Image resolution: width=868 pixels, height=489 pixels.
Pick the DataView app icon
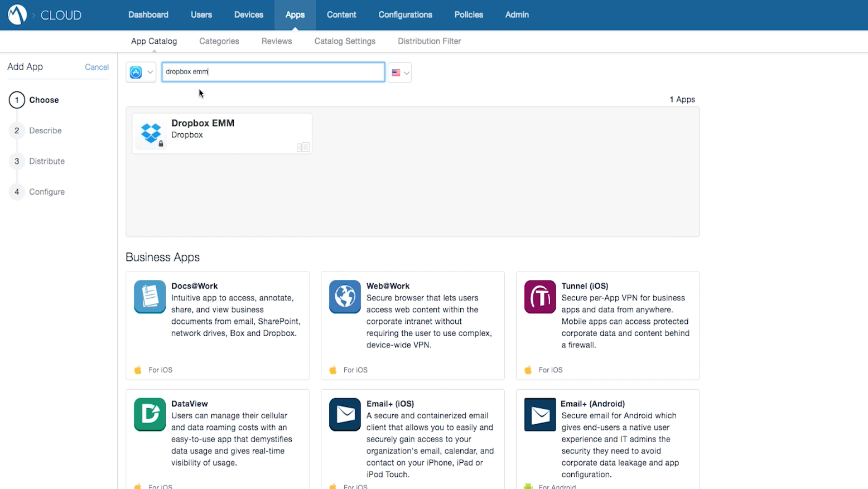150,414
